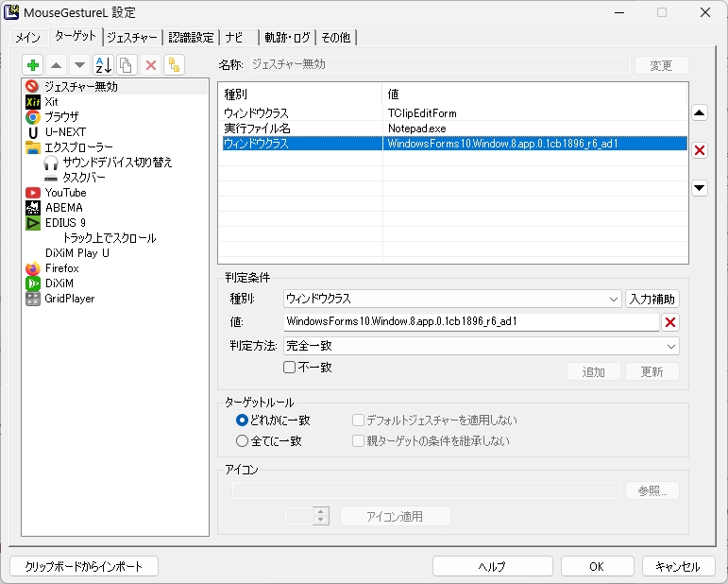Click the 入力補助 button
This screenshot has height=584, width=728.
click(x=652, y=299)
